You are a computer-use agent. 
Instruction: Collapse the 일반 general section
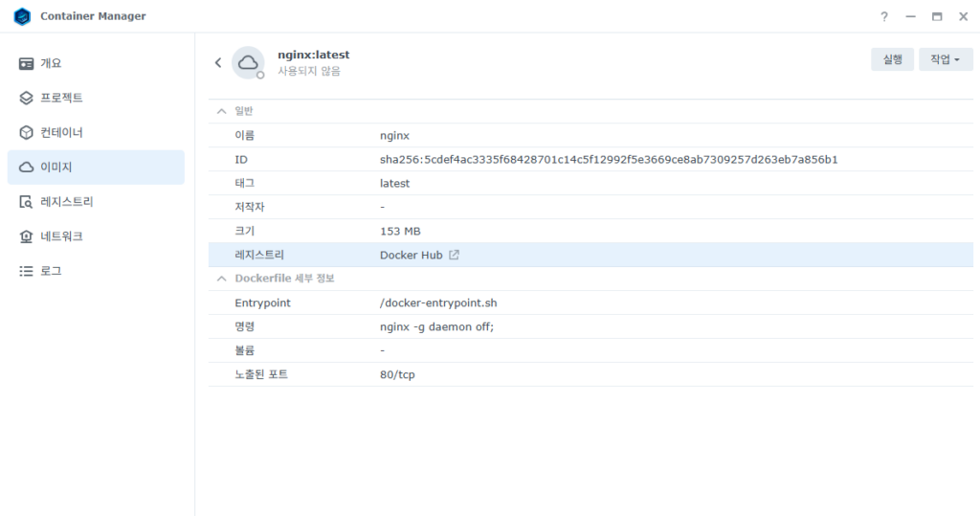(222, 111)
